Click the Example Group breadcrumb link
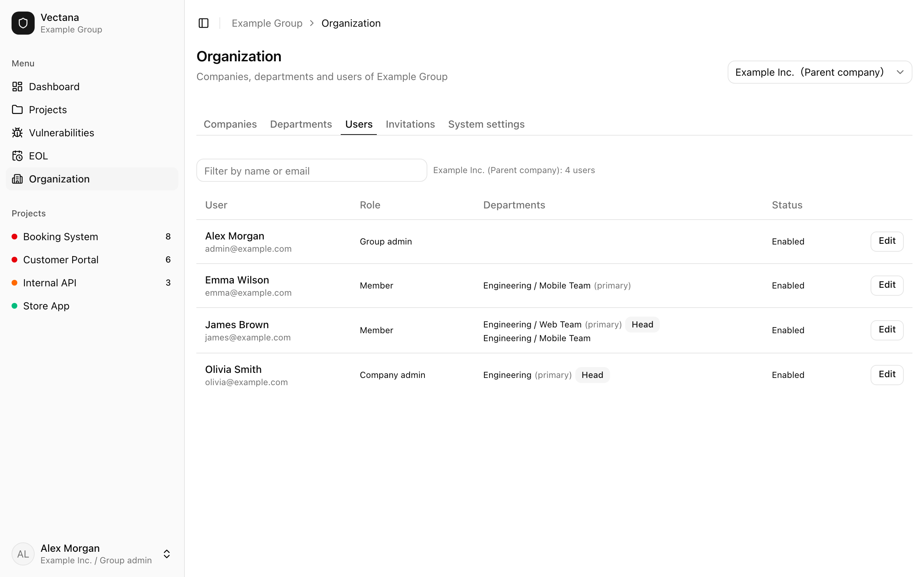924x577 pixels. click(x=267, y=23)
